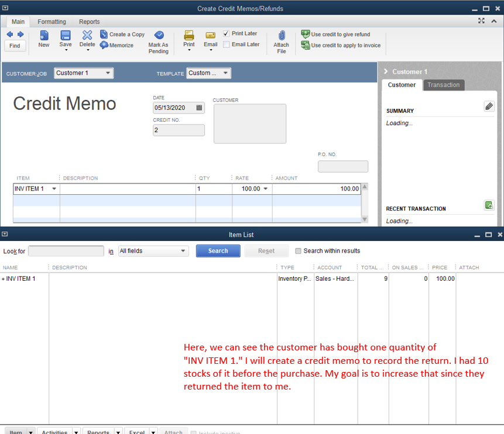Screen dimensions: 504x434
Task: Expand the Delete button dropdown arrow
Action: (x=88, y=50)
